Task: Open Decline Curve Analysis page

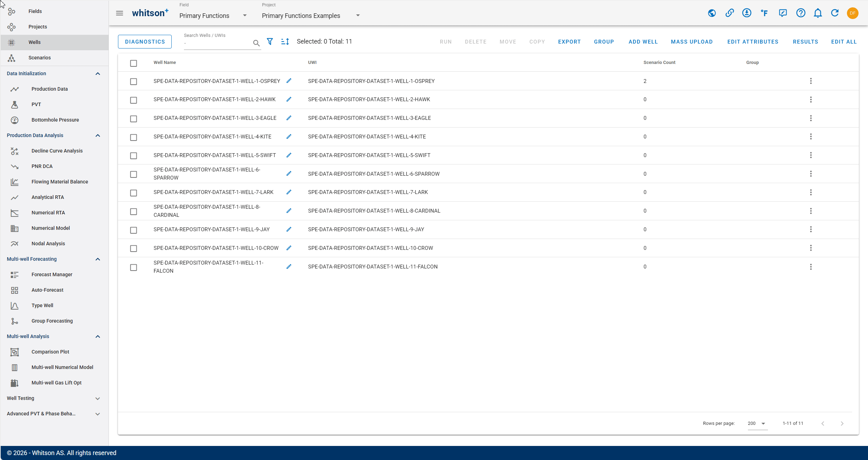Action: point(54,151)
